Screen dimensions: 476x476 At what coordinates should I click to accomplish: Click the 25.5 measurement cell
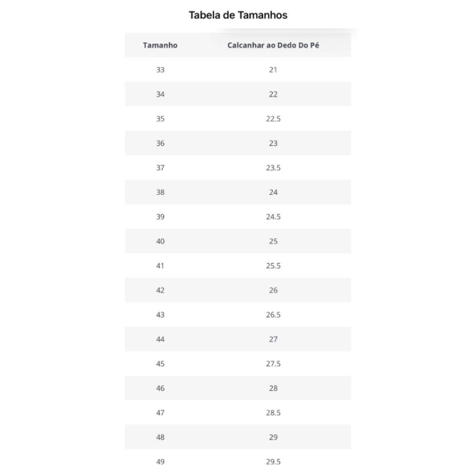coord(273,265)
